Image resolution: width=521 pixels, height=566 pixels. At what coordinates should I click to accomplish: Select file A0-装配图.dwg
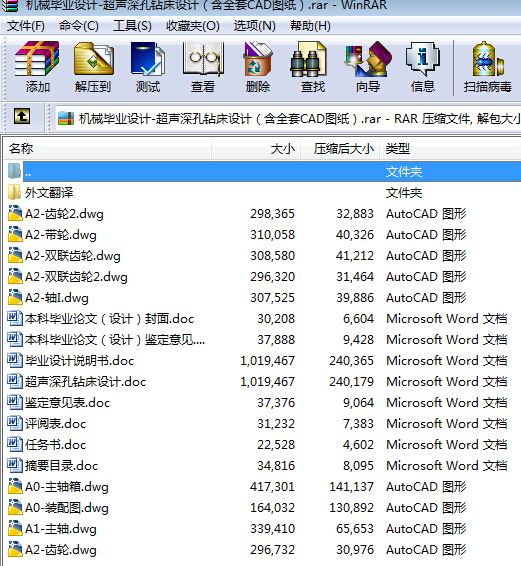(x=67, y=508)
